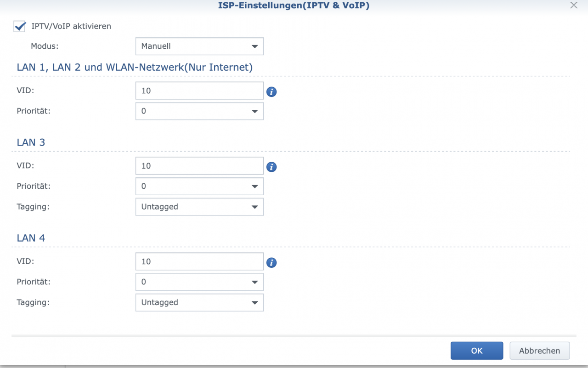This screenshot has height=368, width=588.
Task: Click VID input field in LAN 4
Action: click(199, 261)
